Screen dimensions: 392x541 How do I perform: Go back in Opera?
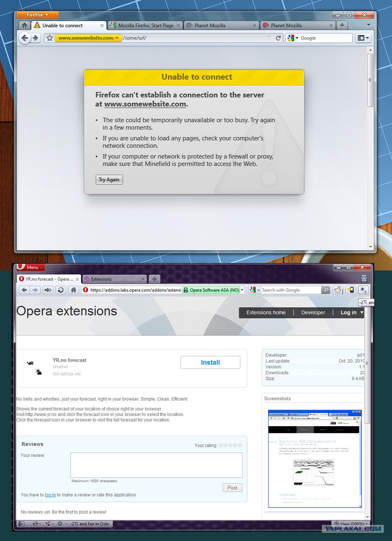(24, 290)
